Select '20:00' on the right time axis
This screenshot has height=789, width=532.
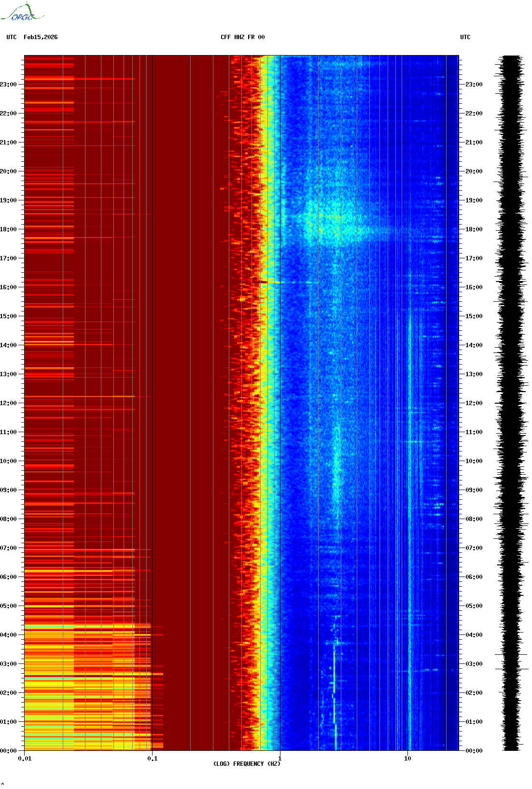(x=474, y=171)
